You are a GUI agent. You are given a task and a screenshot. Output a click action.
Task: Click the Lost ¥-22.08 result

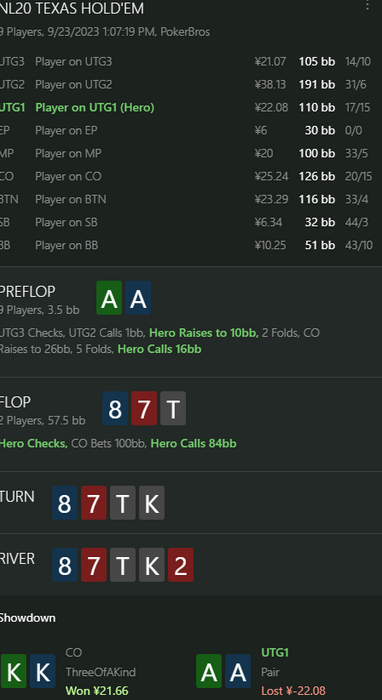click(293, 691)
